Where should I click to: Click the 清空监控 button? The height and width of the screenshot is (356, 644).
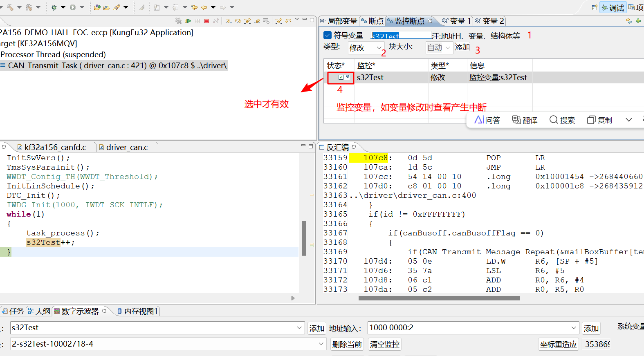(384, 344)
